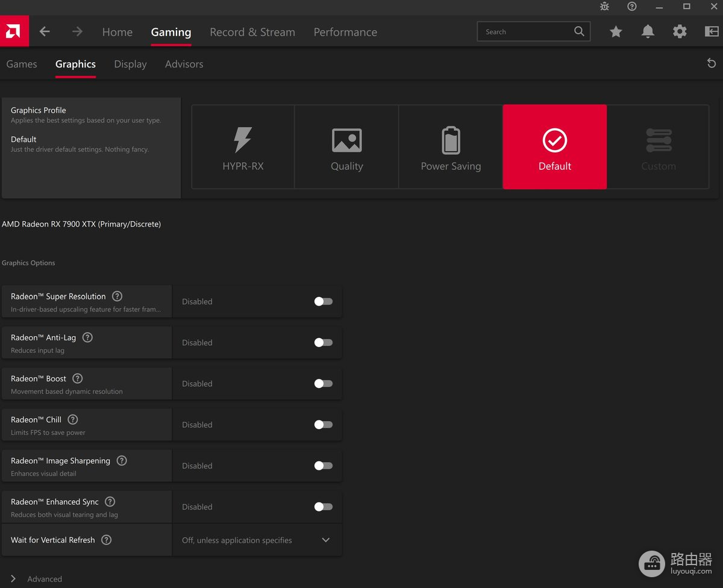Show help for Radeon Boost
This screenshot has height=588, width=723.
pyautogui.click(x=77, y=378)
